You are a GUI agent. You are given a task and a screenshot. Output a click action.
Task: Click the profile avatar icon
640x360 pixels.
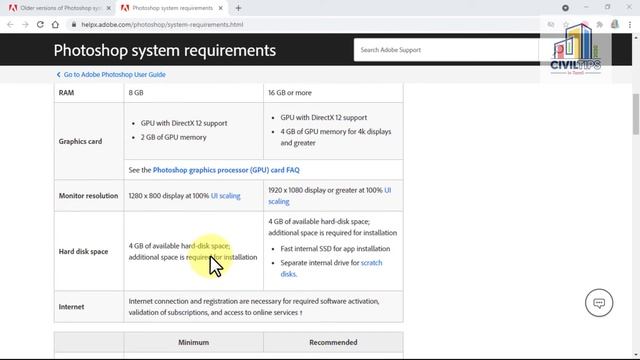(615, 24)
